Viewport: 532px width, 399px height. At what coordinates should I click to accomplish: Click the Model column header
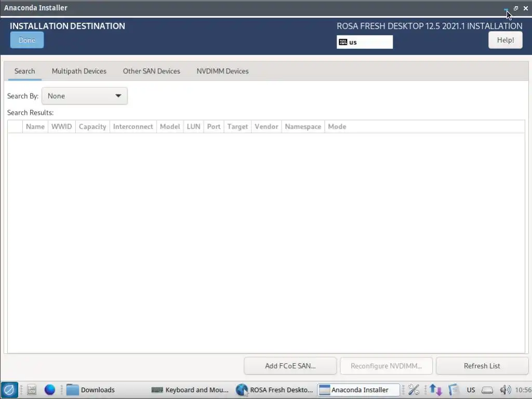(170, 127)
